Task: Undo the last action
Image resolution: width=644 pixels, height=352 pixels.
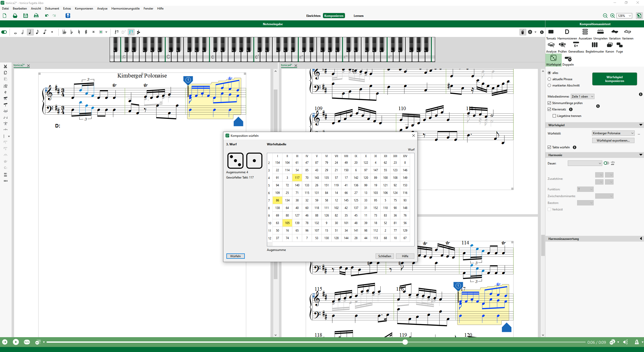Action: [x=47, y=16]
